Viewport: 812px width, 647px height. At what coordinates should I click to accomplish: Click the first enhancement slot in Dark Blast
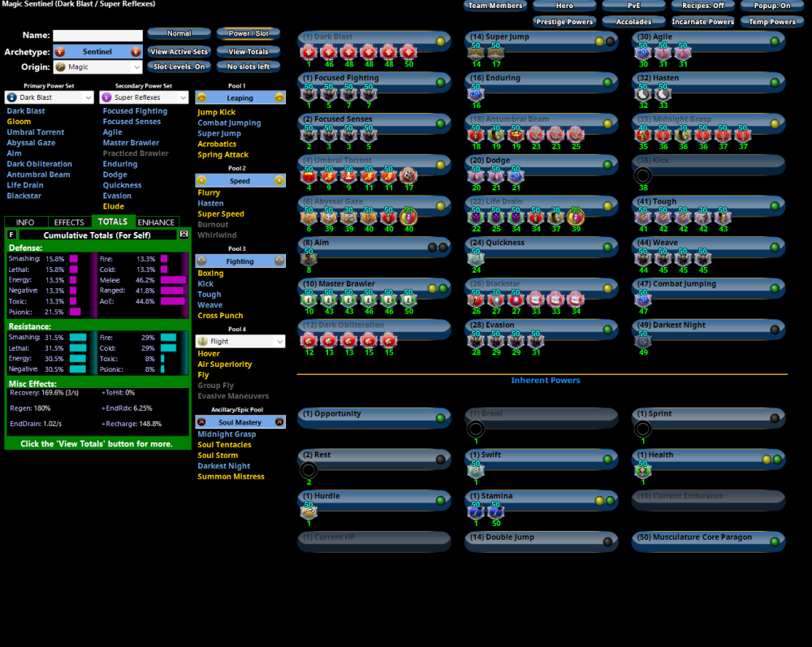[x=309, y=53]
